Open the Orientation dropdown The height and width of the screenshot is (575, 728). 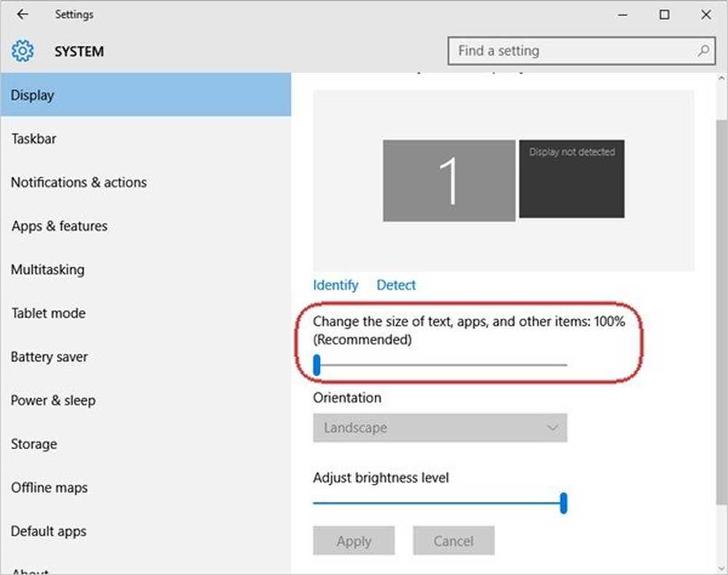coord(440,428)
